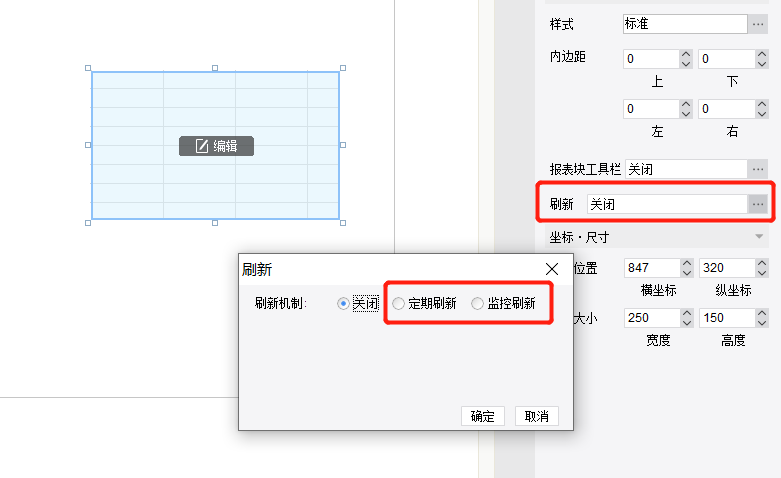
Task: Decrease the 宽度 value stepper
Action: pos(687,323)
